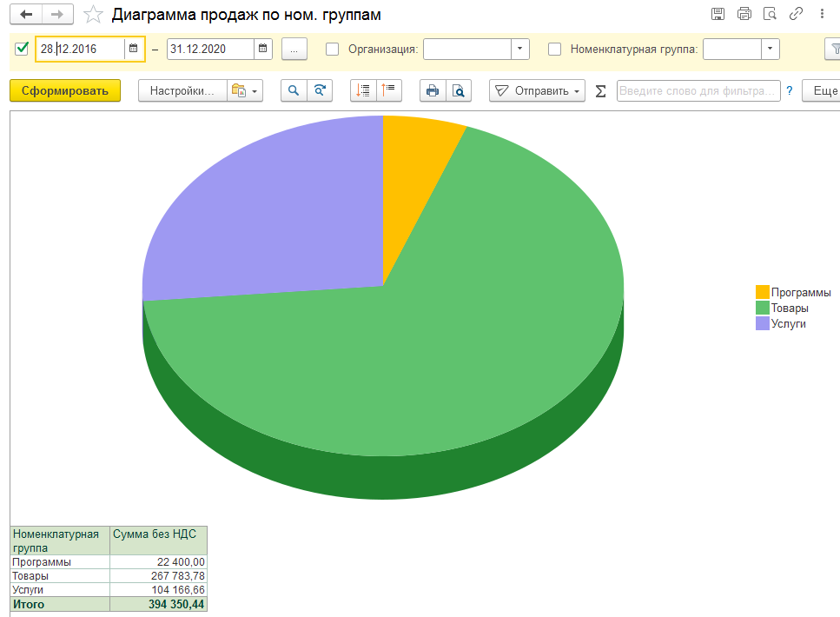Expand the Организация dropdown
Viewport: 840px width, 617px height.
[x=519, y=49]
